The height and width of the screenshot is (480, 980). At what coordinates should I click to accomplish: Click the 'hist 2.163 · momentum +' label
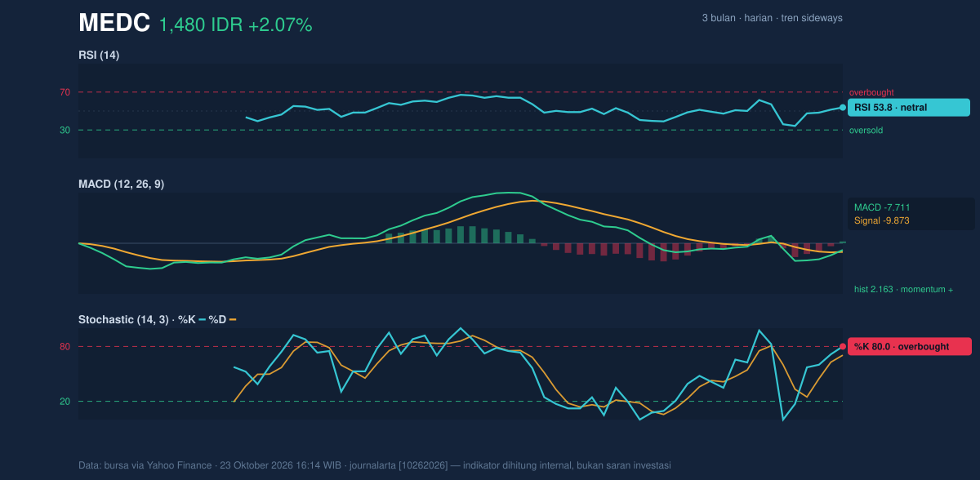(904, 289)
